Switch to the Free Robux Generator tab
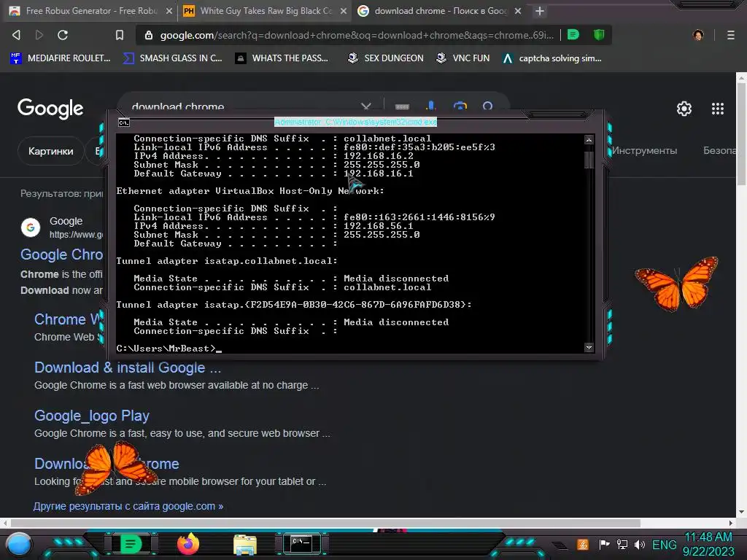The height and width of the screenshot is (560, 747). coord(89,10)
